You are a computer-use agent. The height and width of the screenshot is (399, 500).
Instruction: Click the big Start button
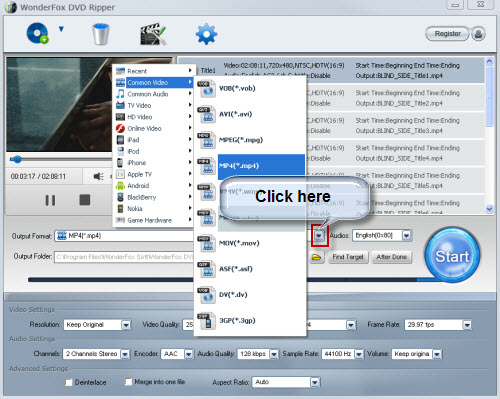click(x=452, y=256)
